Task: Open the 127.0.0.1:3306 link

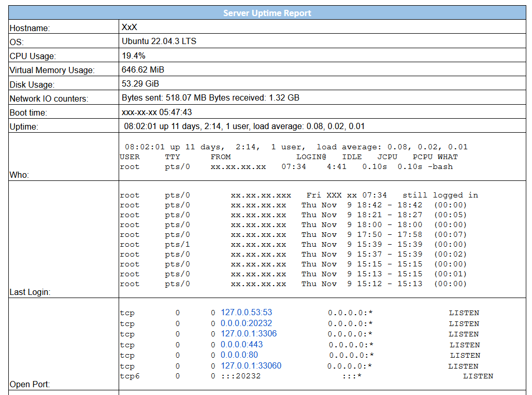Action: [x=249, y=333]
